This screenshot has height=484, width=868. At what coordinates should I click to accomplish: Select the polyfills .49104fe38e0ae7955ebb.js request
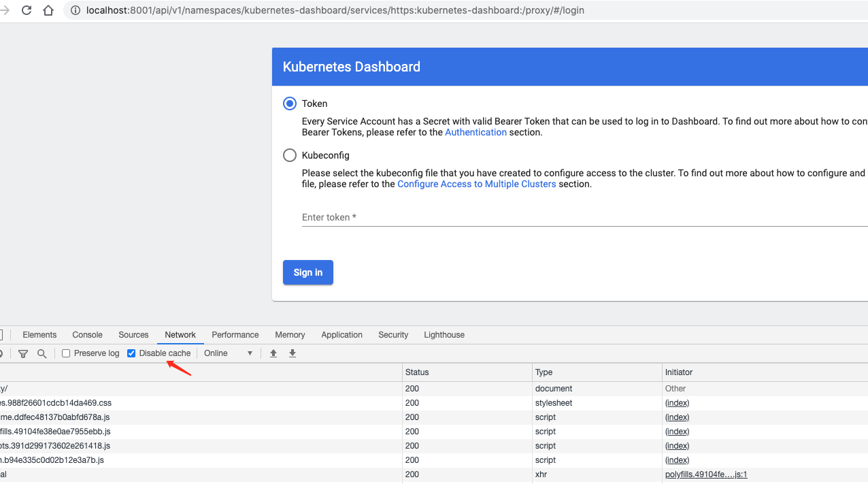434,432
